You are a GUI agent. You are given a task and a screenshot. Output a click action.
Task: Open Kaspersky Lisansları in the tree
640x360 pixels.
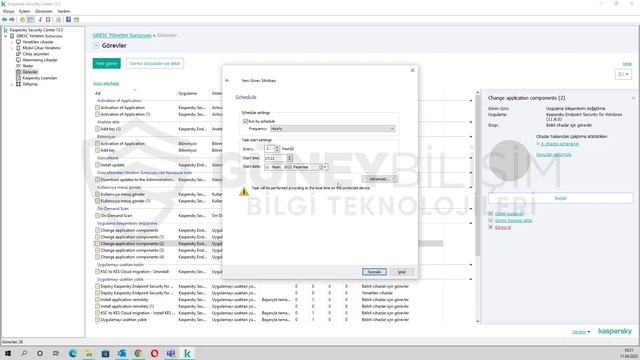40,78
